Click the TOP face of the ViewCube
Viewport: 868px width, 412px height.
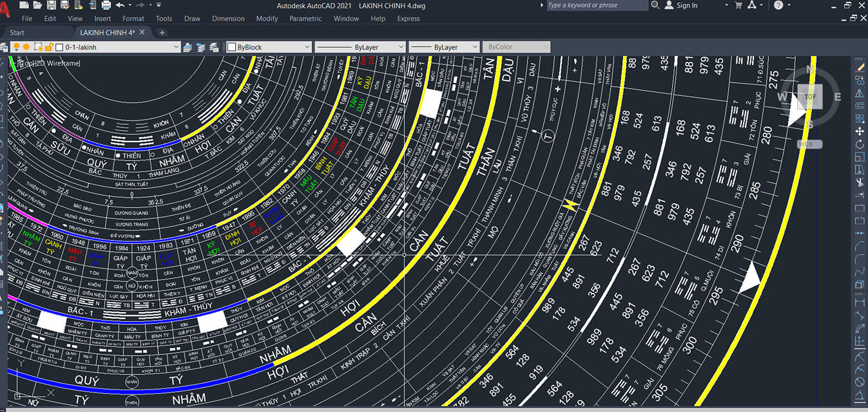(810, 97)
